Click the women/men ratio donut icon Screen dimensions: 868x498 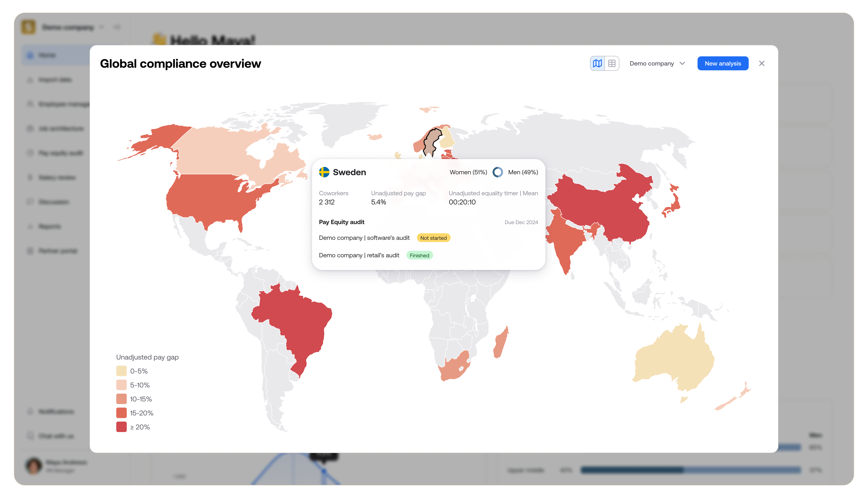[x=497, y=172]
